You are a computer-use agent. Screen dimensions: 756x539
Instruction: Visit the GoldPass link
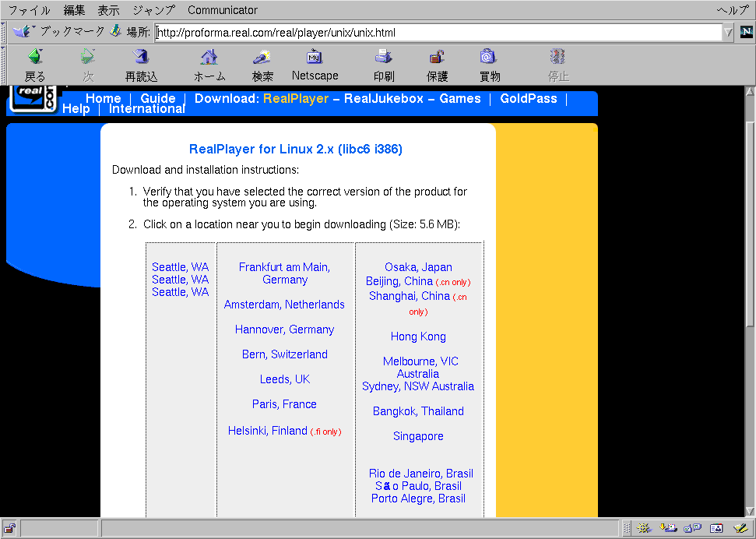[x=529, y=98]
